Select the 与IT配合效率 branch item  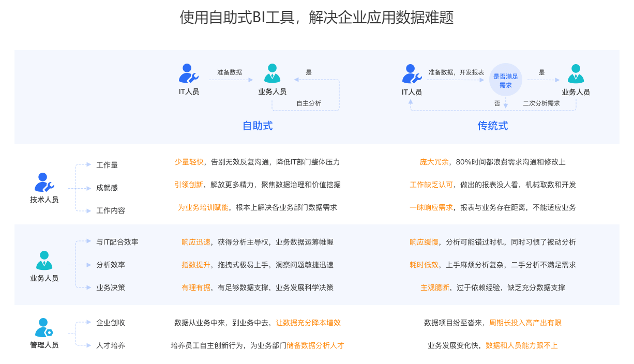117,242
